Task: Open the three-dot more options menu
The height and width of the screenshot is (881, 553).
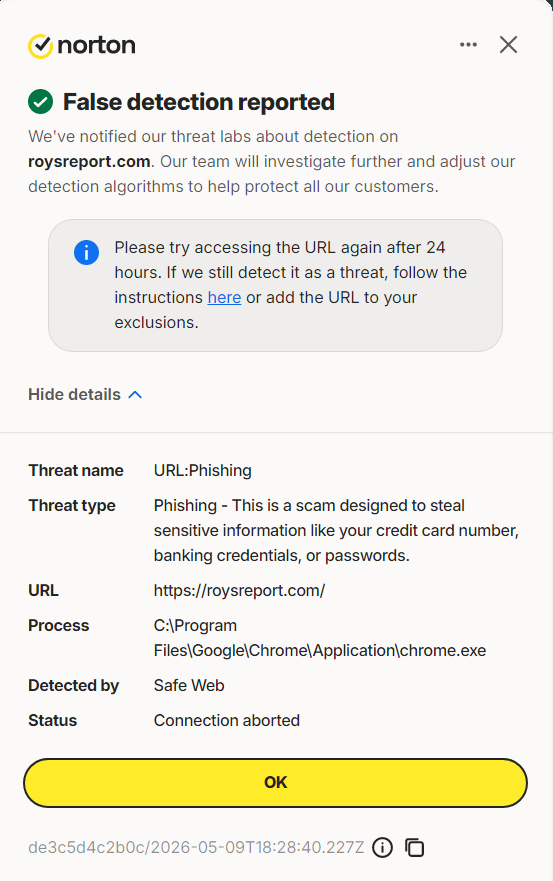Action: click(x=468, y=44)
